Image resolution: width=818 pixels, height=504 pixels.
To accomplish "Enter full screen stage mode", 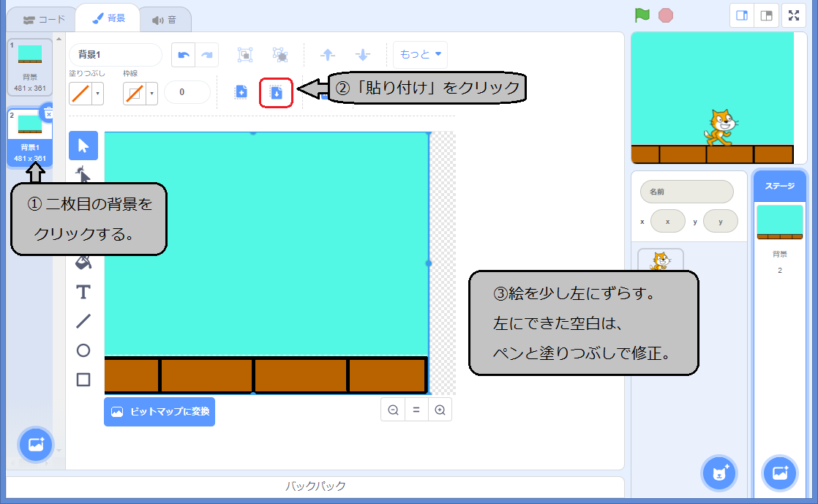I will coord(793,15).
